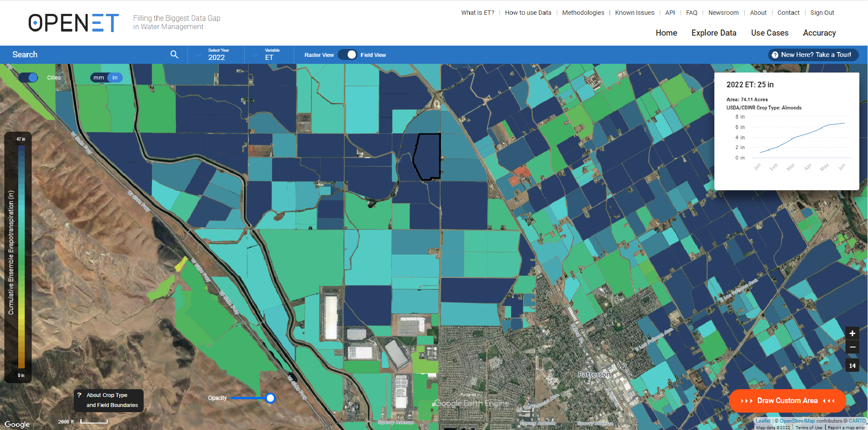Viewport: 868px width, 430px height.
Task: Go to the Use Cases page
Action: (769, 33)
